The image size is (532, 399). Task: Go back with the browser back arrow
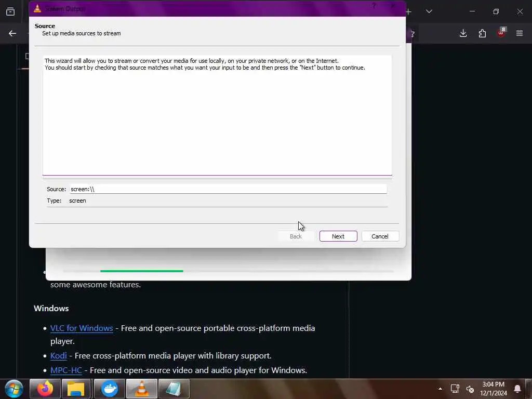pyautogui.click(x=12, y=33)
